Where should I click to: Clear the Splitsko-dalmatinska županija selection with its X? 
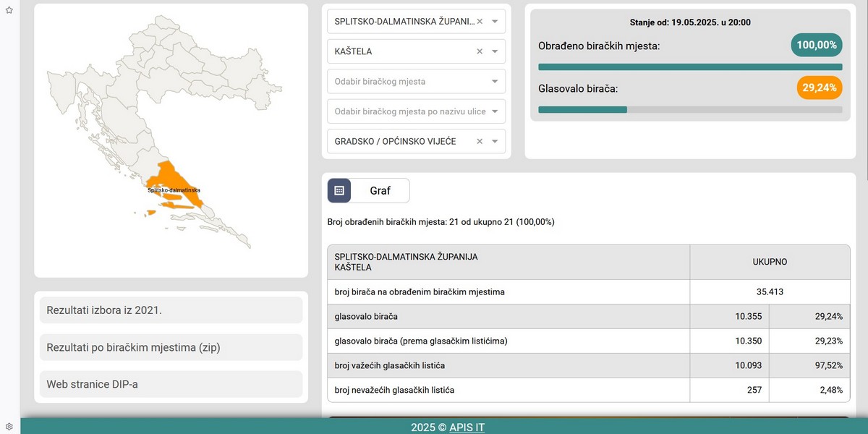pos(479,21)
